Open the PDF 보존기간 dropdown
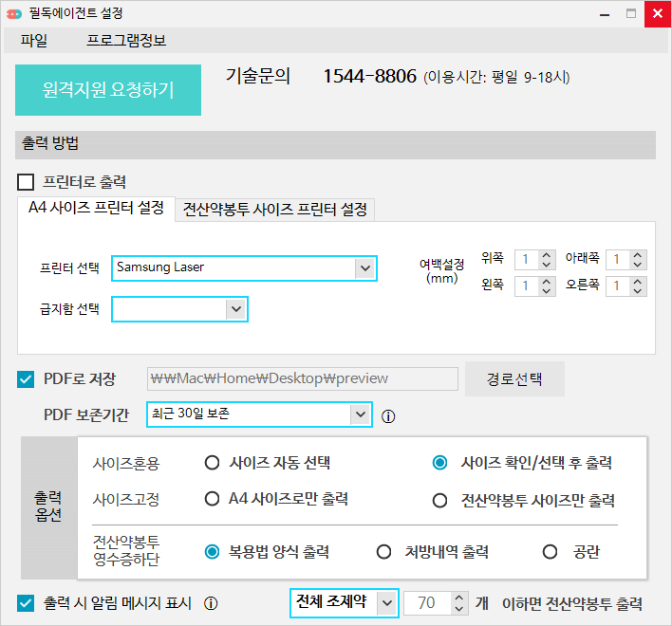This screenshot has height=626, width=672. click(360, 414)
